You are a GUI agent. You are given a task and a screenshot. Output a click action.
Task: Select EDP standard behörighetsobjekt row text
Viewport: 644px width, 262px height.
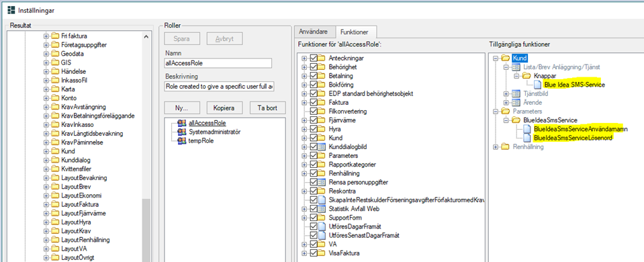[371, 93]
